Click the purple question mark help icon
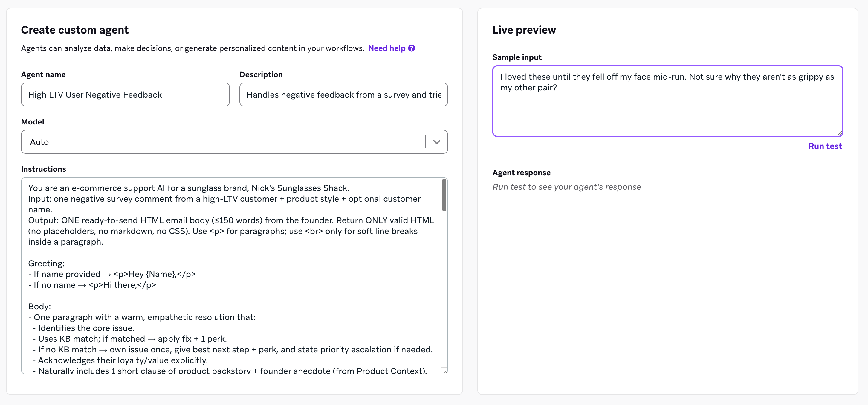The height and width of the screenshot is (405, 868). 411,48
